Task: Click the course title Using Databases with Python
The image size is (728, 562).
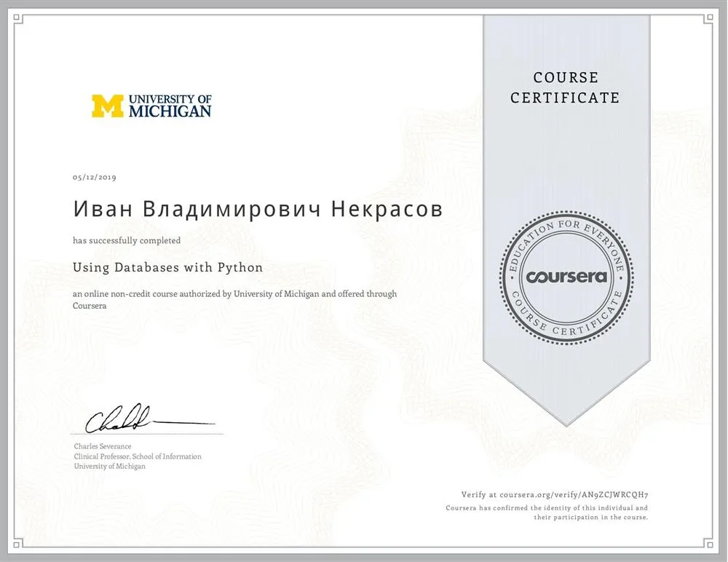Action: 167,267
